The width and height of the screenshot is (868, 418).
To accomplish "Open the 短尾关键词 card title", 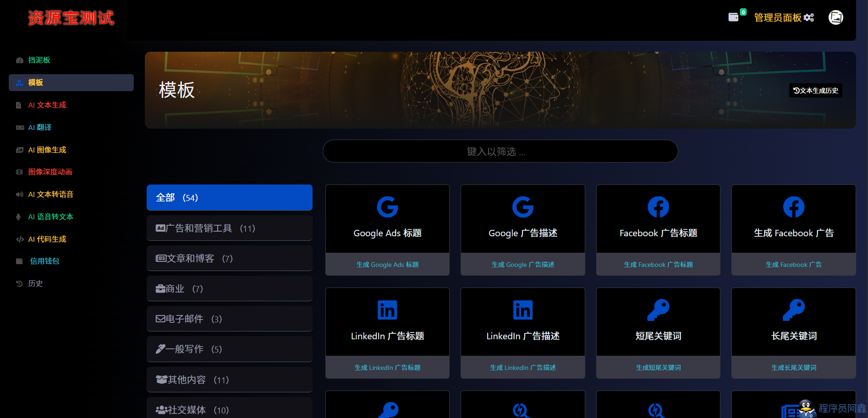I will [658, 336].
